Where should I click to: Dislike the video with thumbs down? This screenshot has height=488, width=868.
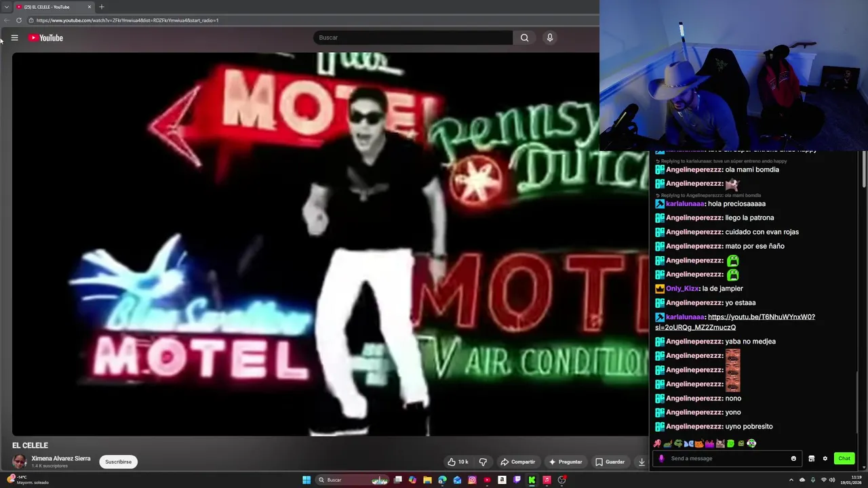click(483, 462)
